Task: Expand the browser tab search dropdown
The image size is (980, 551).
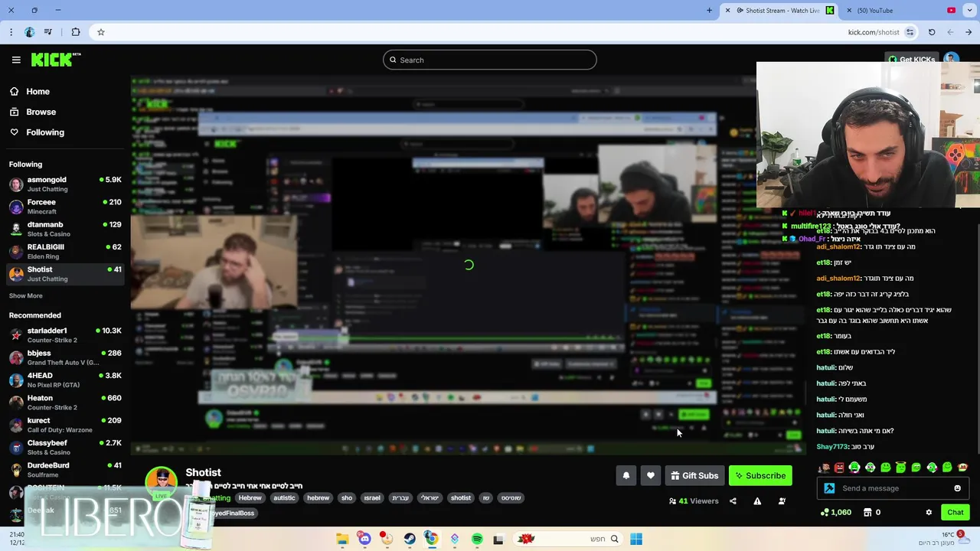Action: tap(969, 11)
